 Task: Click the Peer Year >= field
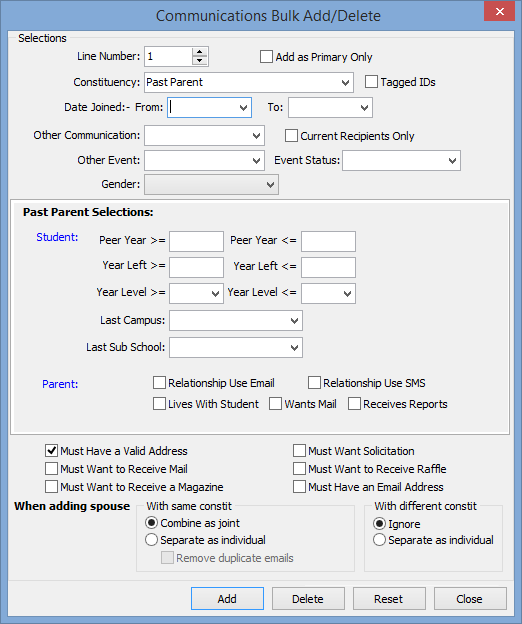(196, 241)
